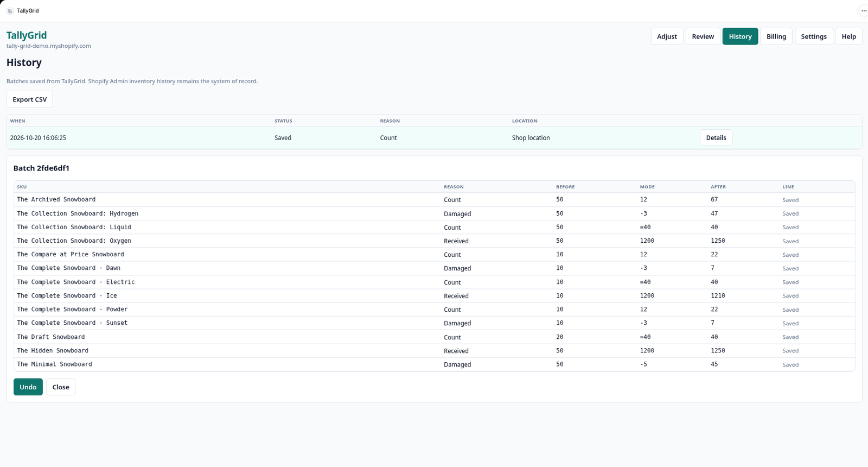
Task: Open Details for the 2026-10-20 batch
Action: pos(716,138)
